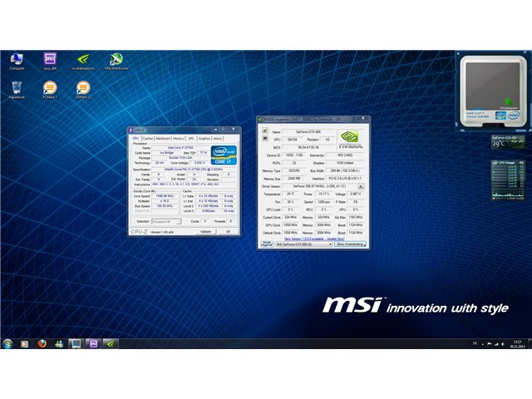Click the NVIDIA logo in Inspector window
The image size is (532, 399).
(x=350, y=140)
